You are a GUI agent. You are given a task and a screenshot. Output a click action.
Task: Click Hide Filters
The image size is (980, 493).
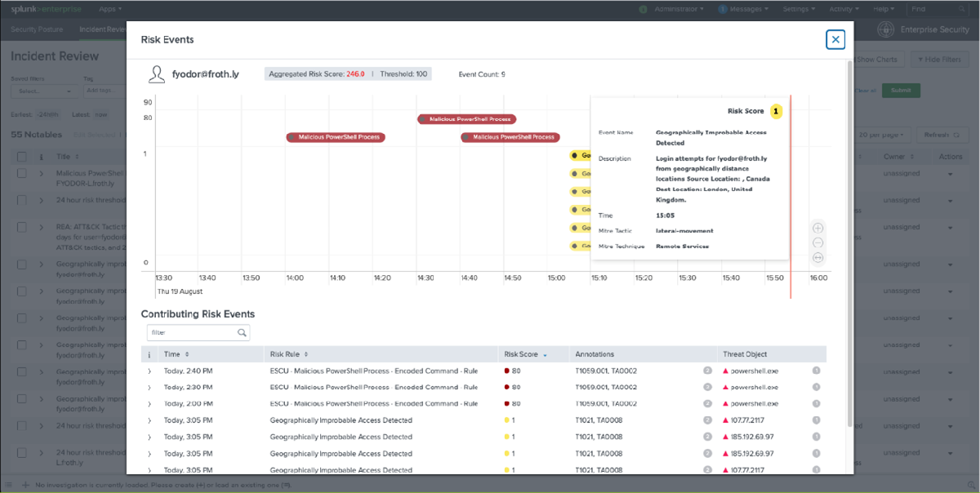(939, 59)
